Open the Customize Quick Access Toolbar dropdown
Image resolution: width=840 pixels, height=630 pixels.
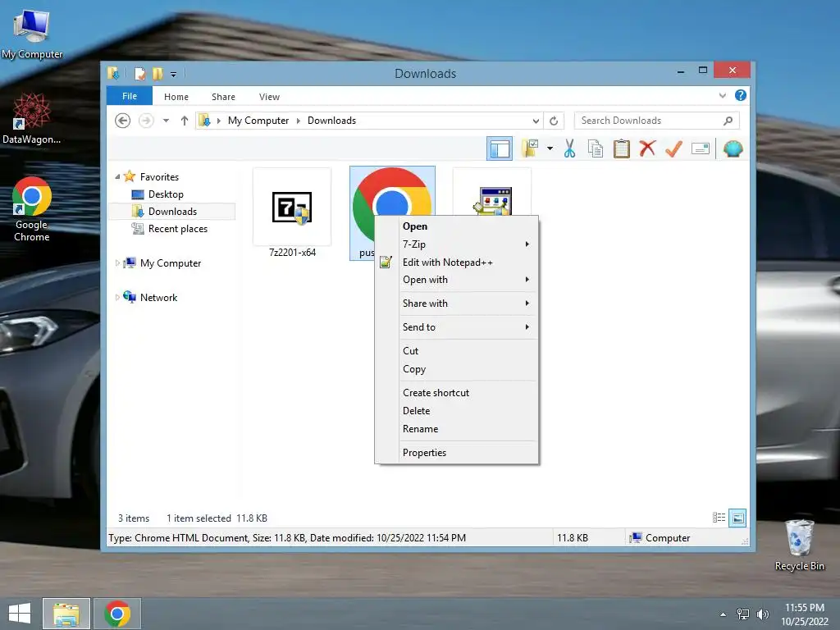tap(174, 75)
